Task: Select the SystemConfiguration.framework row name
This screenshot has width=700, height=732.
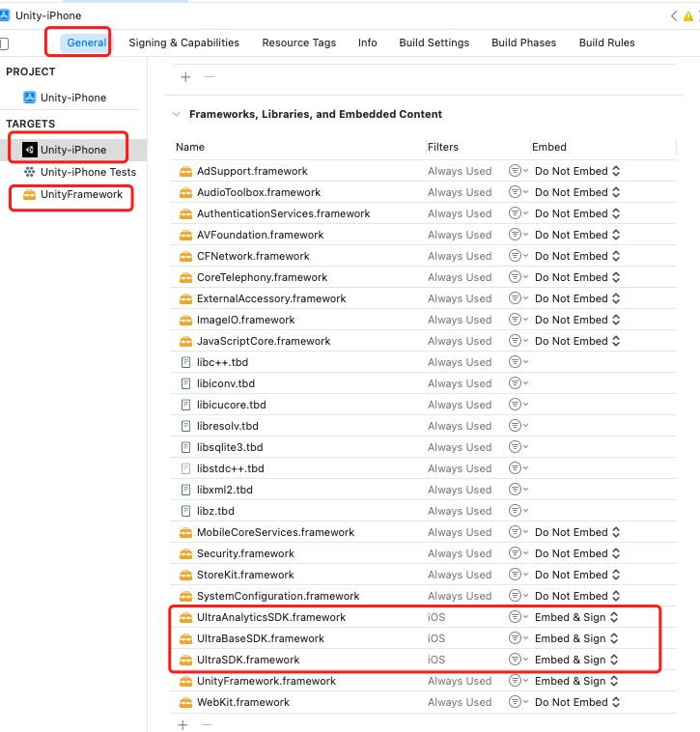Action: pyautogui.click(x=278, y=596)
